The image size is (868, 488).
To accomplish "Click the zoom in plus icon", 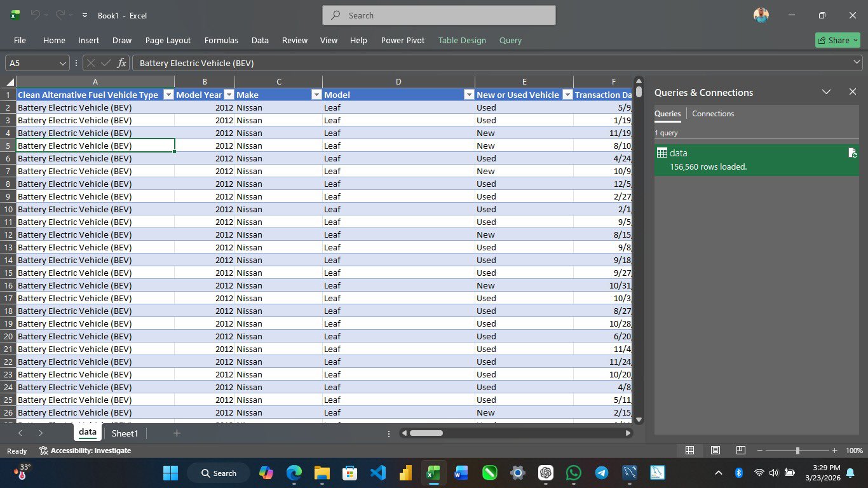I will 834,451.
